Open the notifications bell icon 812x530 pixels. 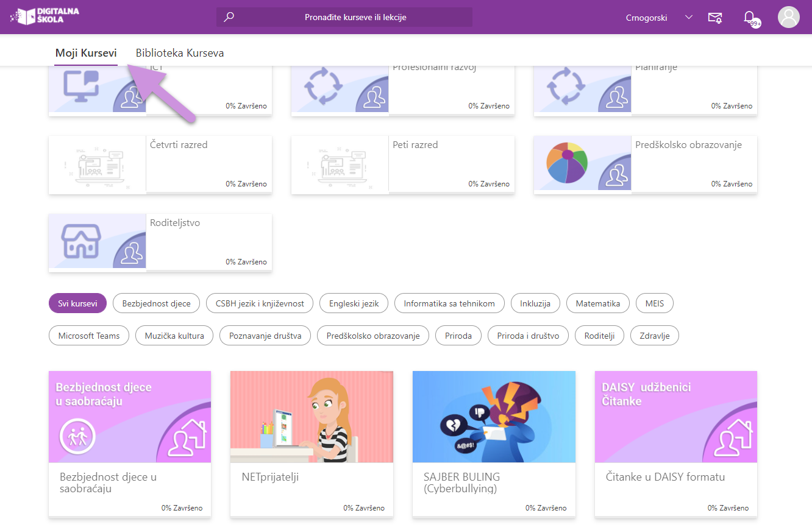tap(750, 18)
